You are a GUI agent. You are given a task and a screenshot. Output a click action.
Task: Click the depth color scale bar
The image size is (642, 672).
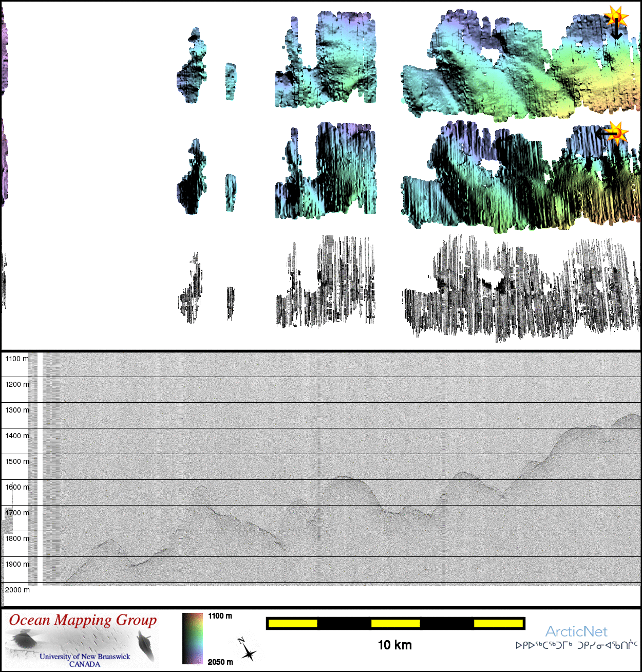coord(193,638)
